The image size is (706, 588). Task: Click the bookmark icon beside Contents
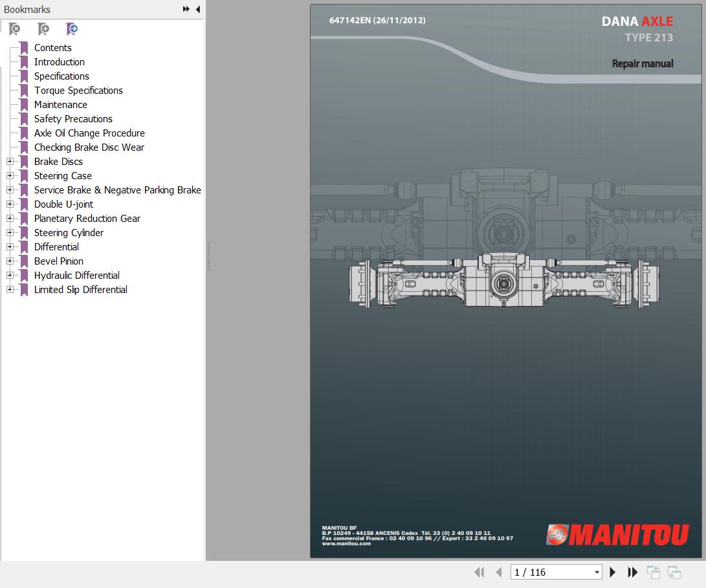coord(24,48)
